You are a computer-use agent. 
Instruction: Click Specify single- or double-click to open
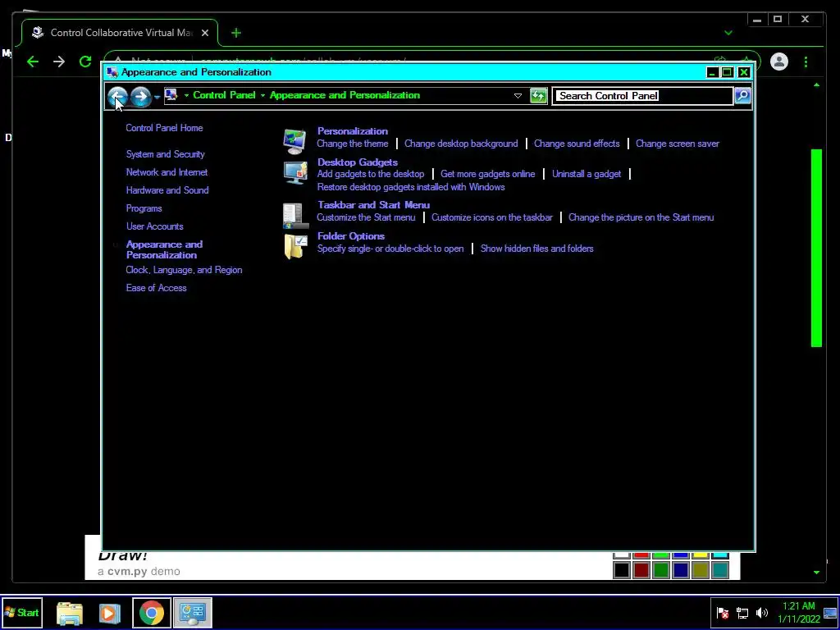(390, 249)
